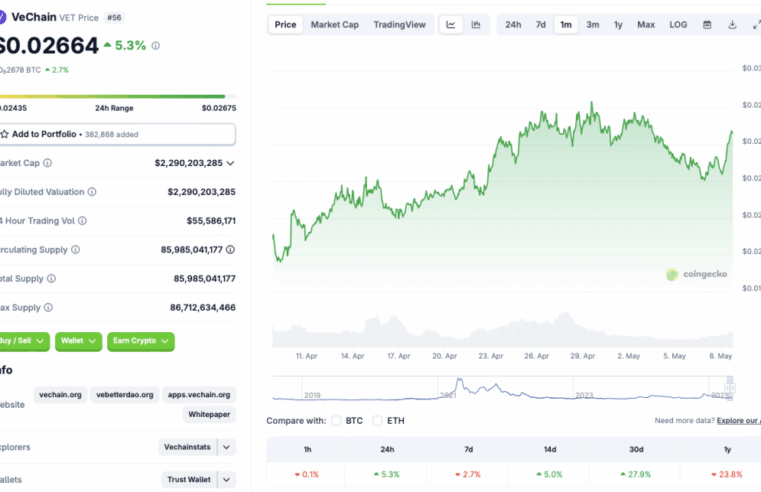This screenshot has height=492, width=761.
Task: Open the Trust Wallet link
Action: (x=189, y=479)
